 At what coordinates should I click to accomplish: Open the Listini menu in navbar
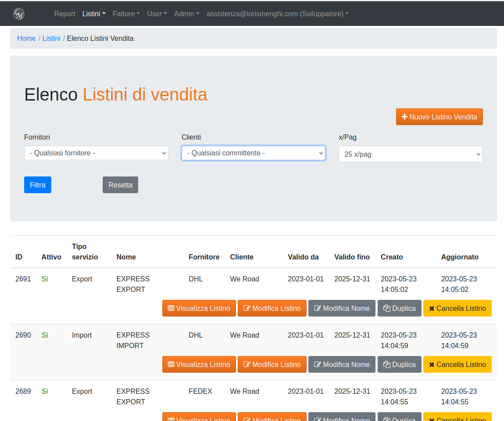coord(94,14)
